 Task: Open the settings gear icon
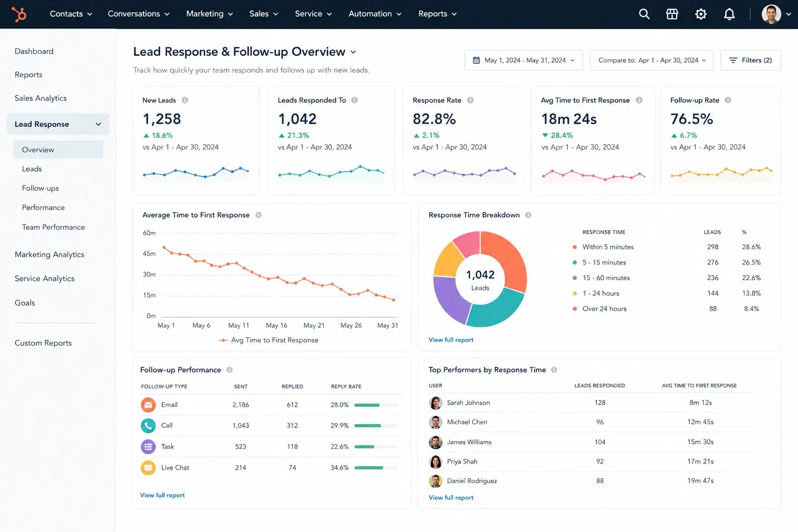point(701,14)
